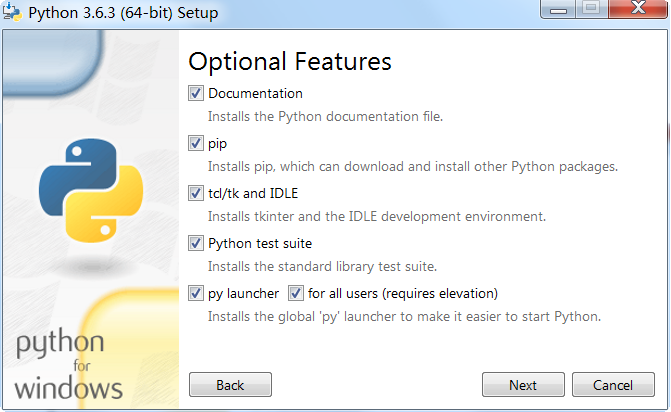Screen dimensions: 671x412
Task: Minimize the Python Setup window
Action: 558,9
